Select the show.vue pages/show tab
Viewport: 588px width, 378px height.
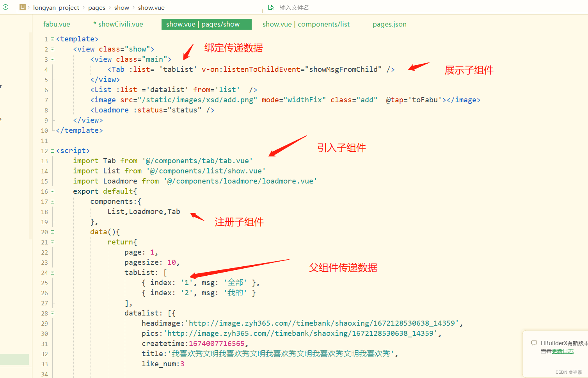click(206, 24)
